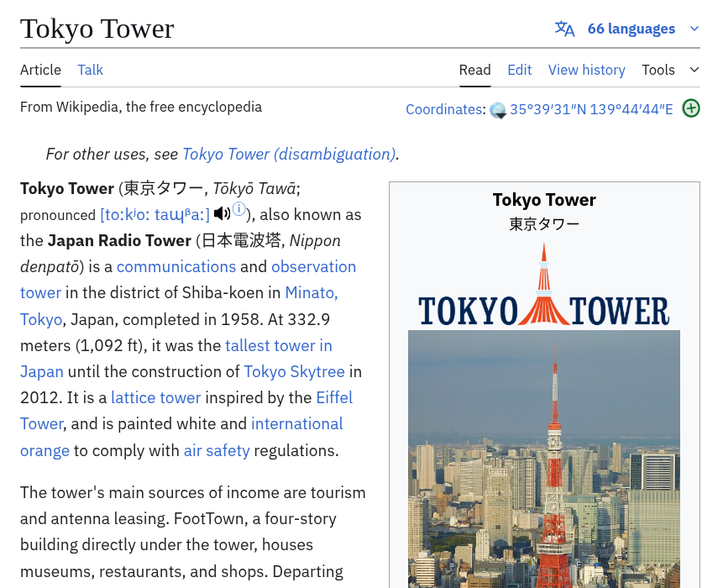This screenshot has height=588, width=723.
Task: Switch to the Talk tab
Action: tap(90, 70)
